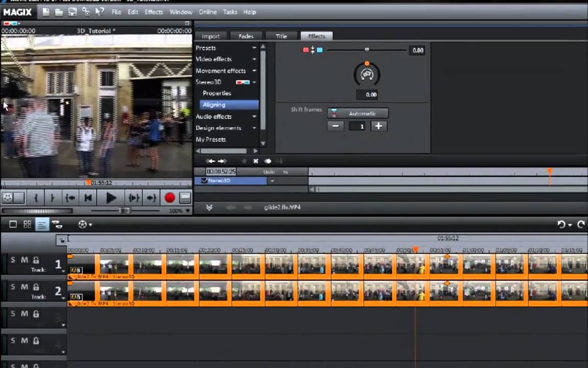Select timeline mode view
The height and width of the screenshot is (368, 588).
(42, 224)
